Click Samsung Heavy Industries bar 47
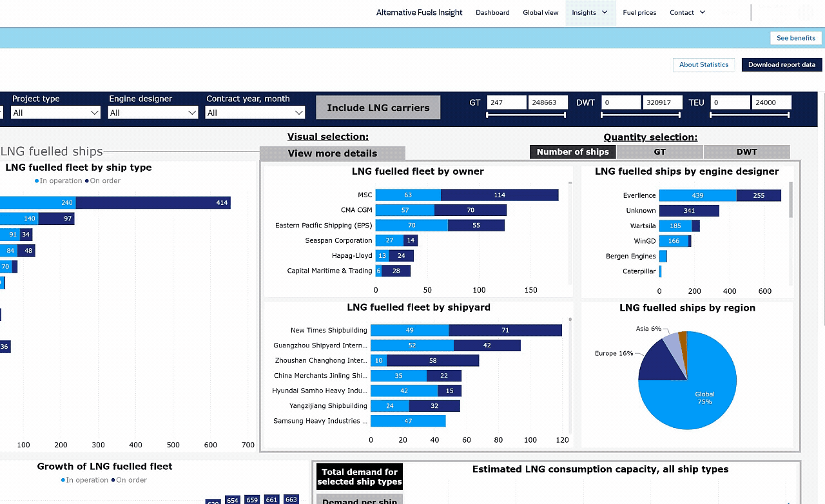The width and height of the screenshot is (825, 504). coord(408,421)
